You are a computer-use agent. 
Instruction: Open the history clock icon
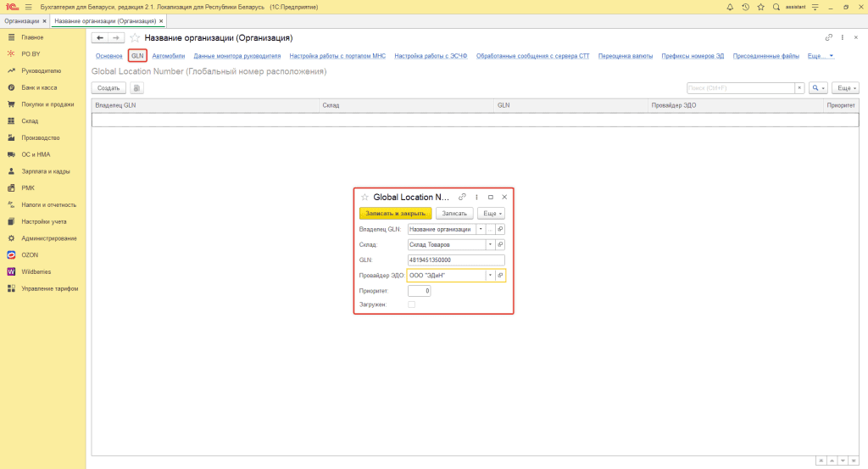(x=745, y=7)
